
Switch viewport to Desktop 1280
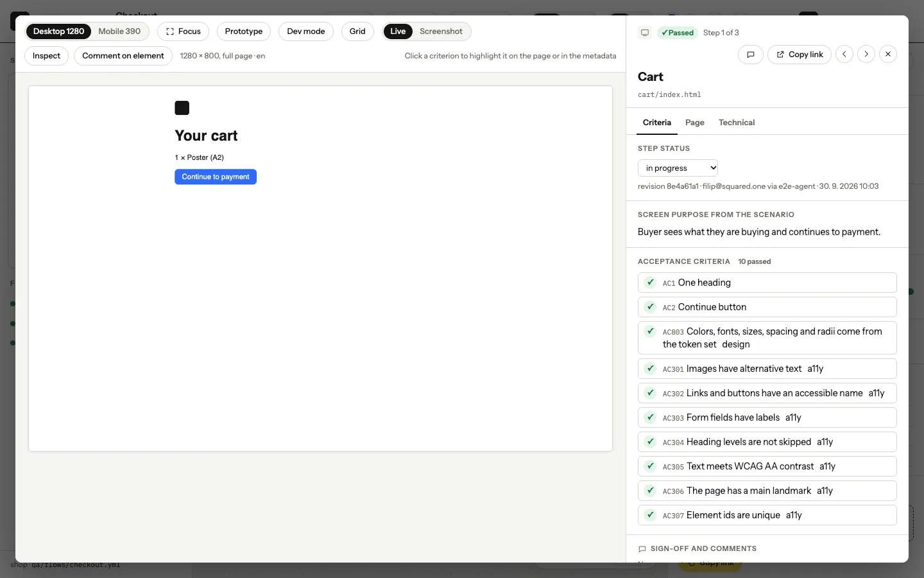[58, 31]
